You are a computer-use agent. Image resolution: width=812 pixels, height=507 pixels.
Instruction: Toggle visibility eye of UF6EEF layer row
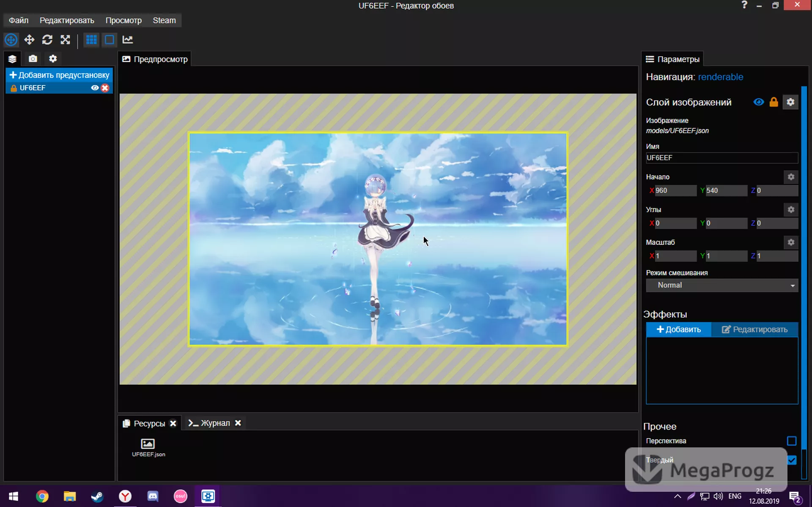point(95,88)
